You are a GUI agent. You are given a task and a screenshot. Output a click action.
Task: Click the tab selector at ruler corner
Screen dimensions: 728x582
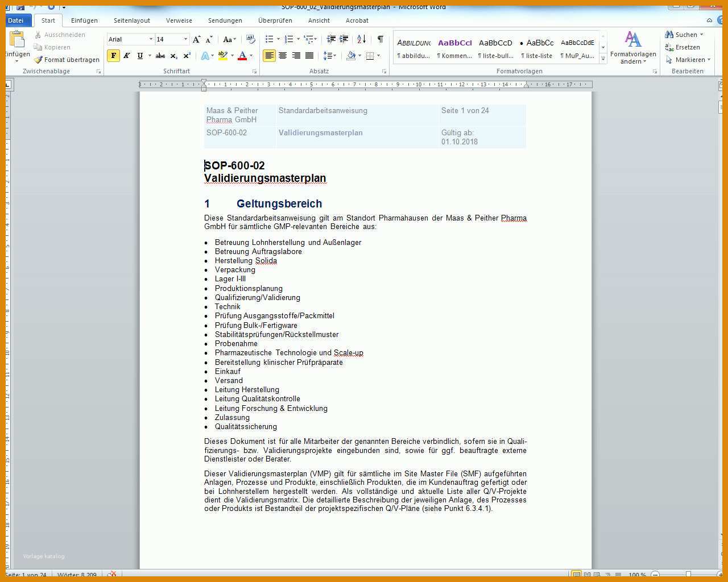pyautogui.click(x=9, y=85)
